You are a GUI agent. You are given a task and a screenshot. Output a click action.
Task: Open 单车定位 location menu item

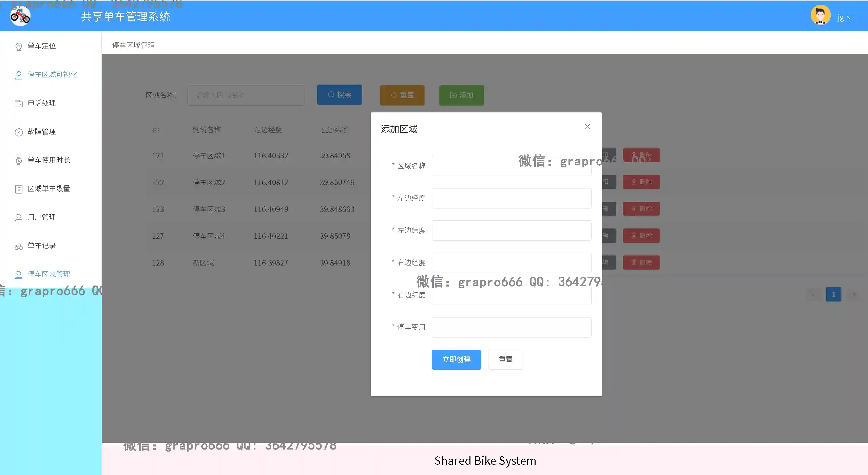41,46
